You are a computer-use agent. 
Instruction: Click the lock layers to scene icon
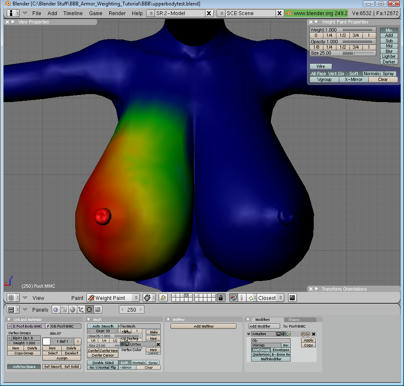[x=220, y=298]
